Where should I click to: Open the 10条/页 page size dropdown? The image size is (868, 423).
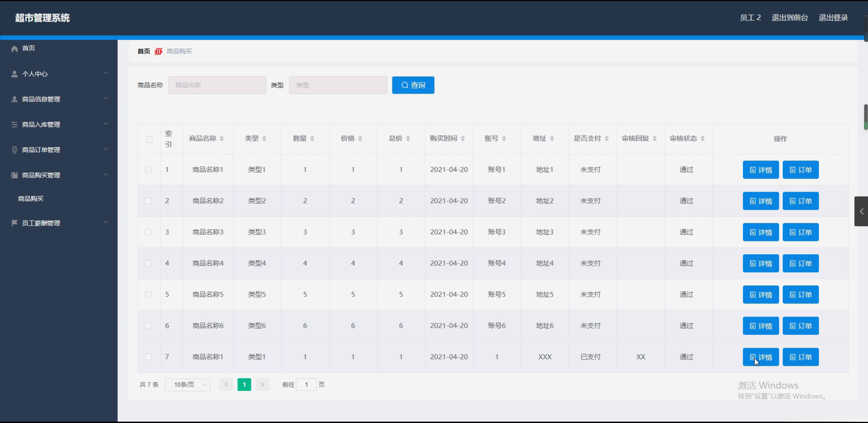coord(188,385)
